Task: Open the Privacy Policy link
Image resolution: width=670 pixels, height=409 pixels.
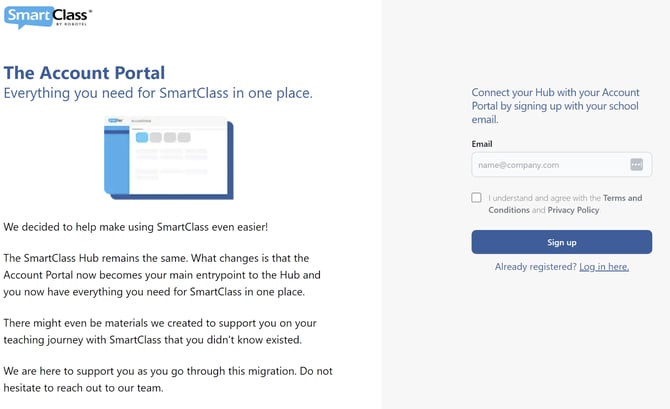Action: (573, 210)
